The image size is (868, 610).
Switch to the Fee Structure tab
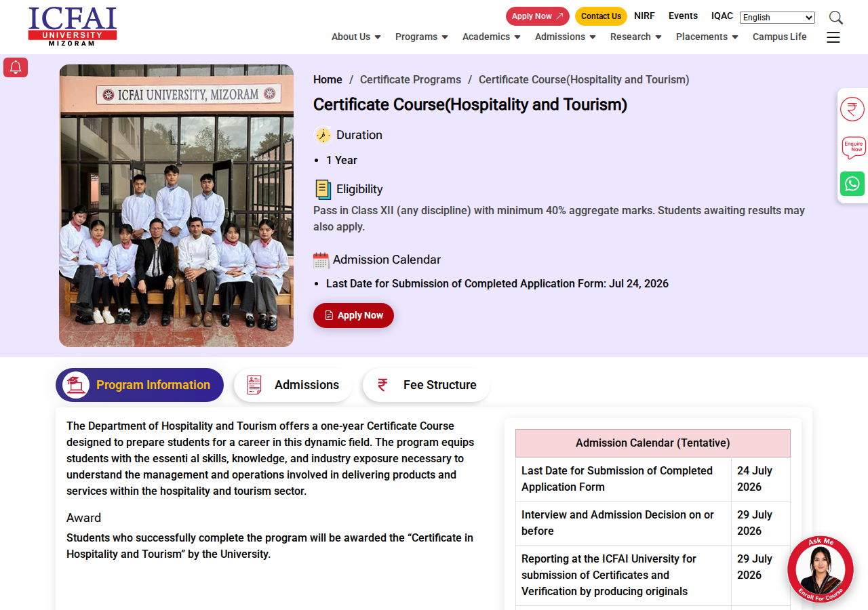[426, 385]
